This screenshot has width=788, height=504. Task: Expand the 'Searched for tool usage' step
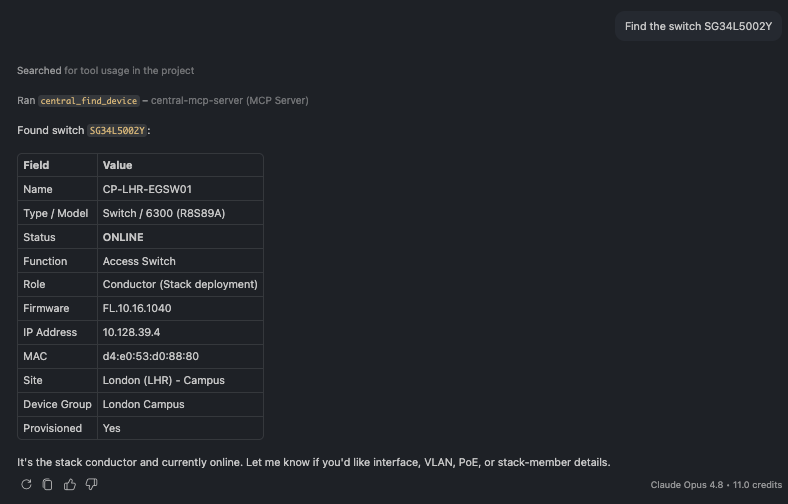pyautogui.click(x=106, y=71)
